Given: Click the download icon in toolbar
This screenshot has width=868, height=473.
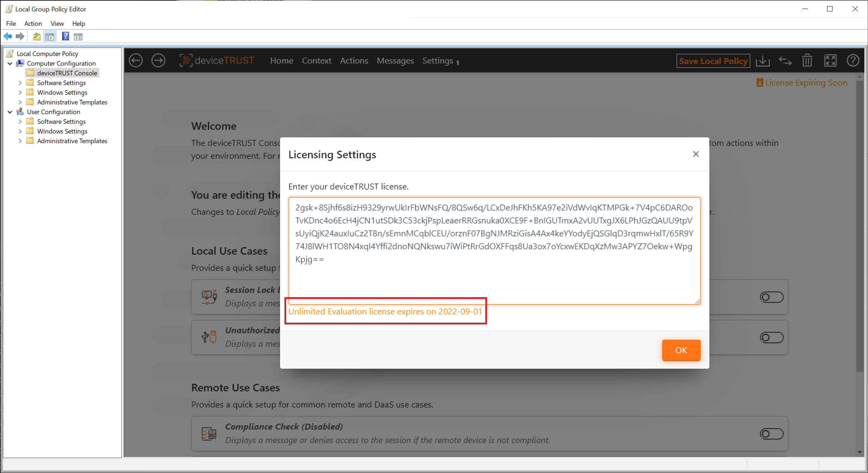Looking at the screenshot, I should (x=763, y=61).
